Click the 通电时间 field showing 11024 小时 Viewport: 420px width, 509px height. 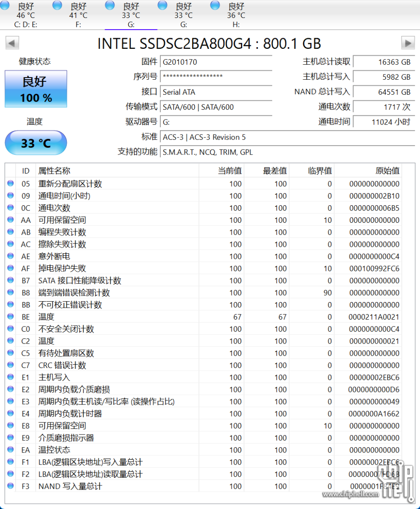(384, 122)
